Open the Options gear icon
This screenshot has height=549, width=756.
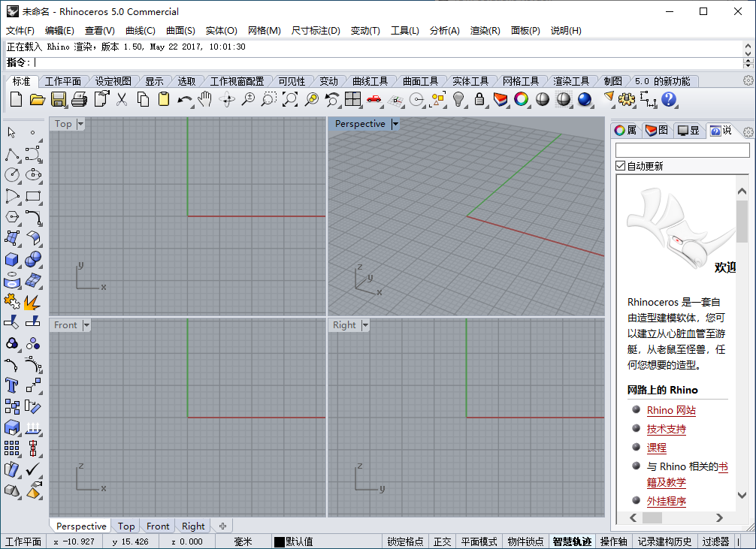[x=626, y=99]
